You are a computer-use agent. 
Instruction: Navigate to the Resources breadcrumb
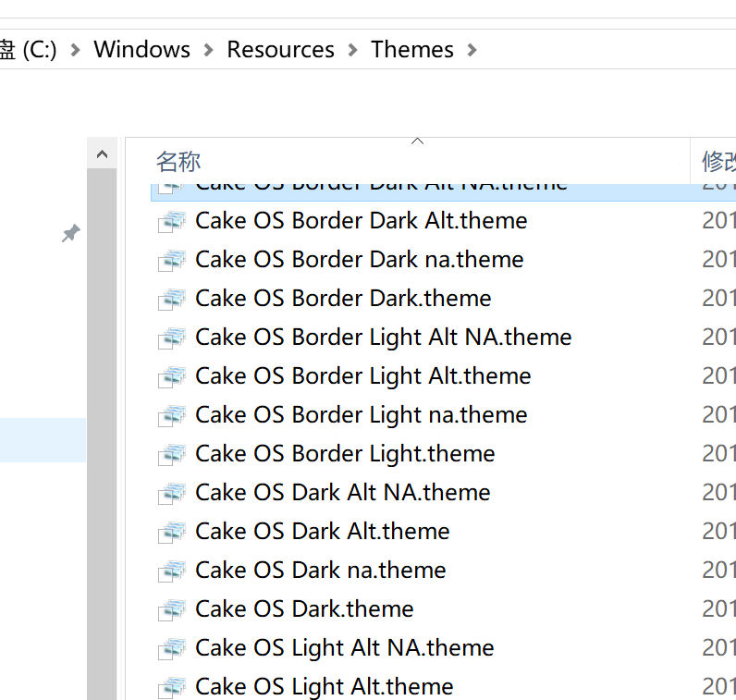pos(280,50)
